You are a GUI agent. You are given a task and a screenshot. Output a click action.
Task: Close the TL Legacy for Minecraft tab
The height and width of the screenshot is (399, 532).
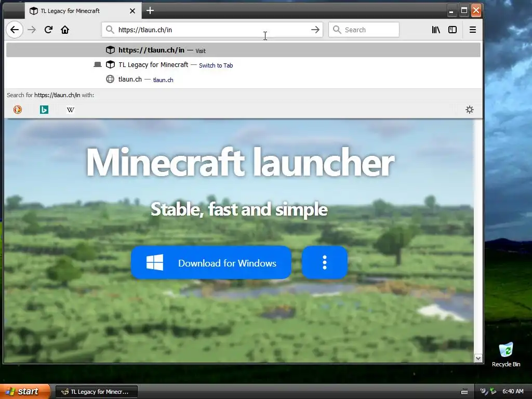132,11
